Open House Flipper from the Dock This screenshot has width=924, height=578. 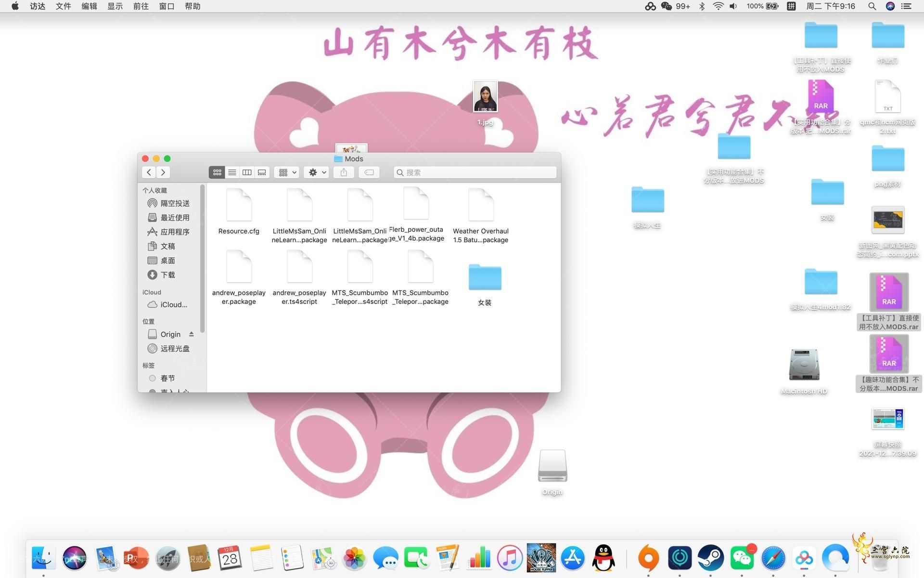541,558
